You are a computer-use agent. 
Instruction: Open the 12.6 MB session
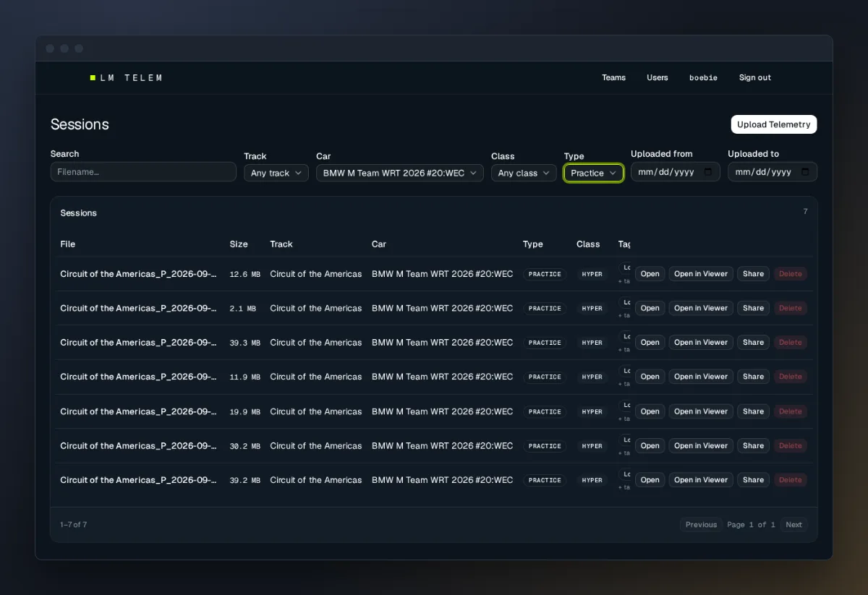pos(650,274)
